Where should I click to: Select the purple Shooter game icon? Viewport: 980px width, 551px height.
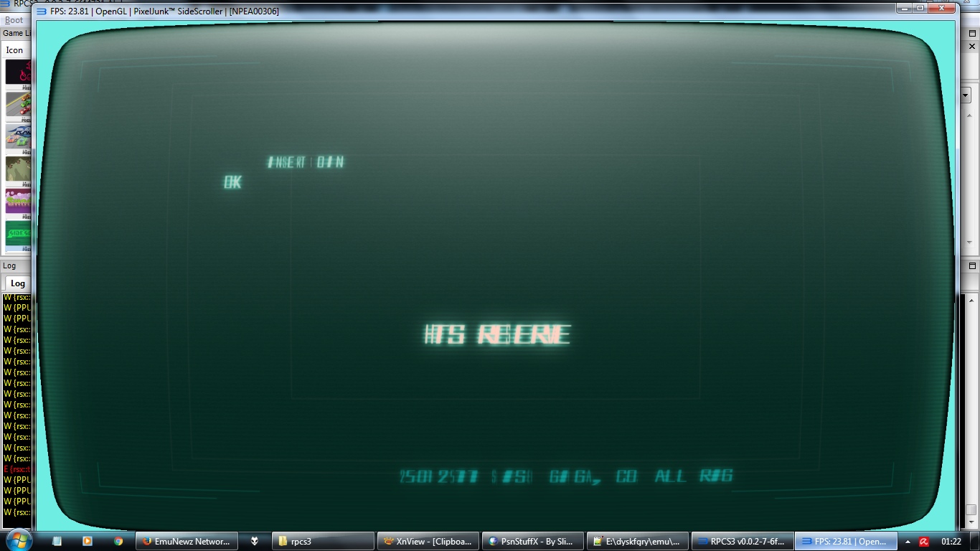(19, 201)
